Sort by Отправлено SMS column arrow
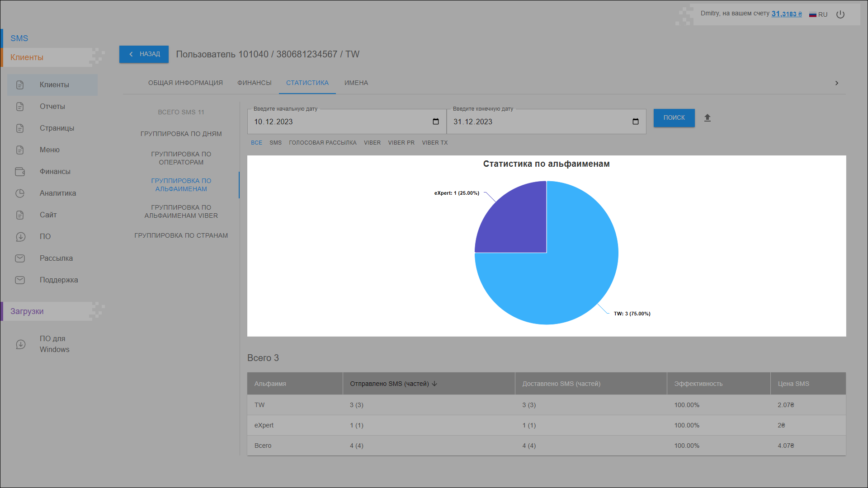This screenshot has height=488, width=868. (434, 384)
